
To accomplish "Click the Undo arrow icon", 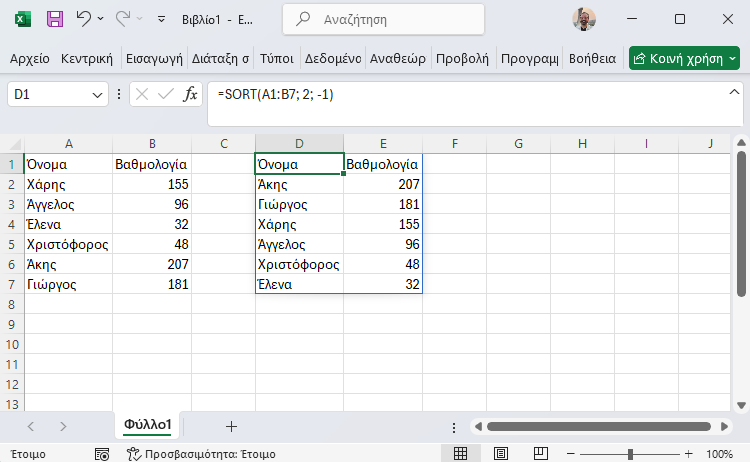I will [84, 19].
